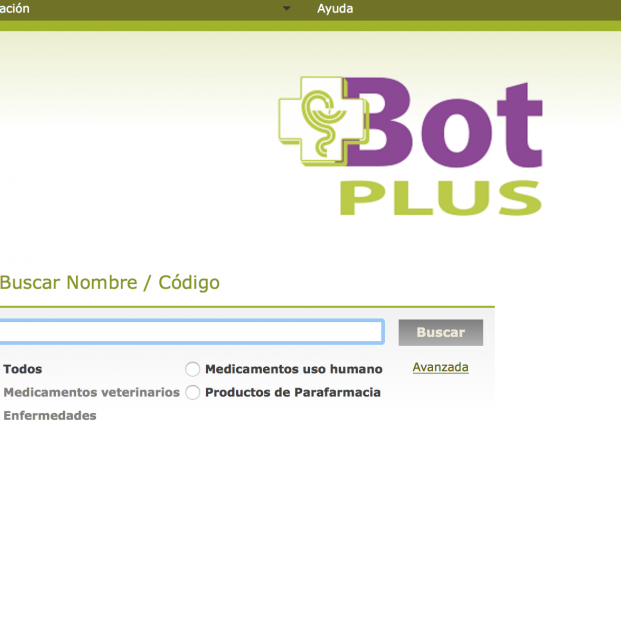Choose the Todos search option

(x=22, y=369)
